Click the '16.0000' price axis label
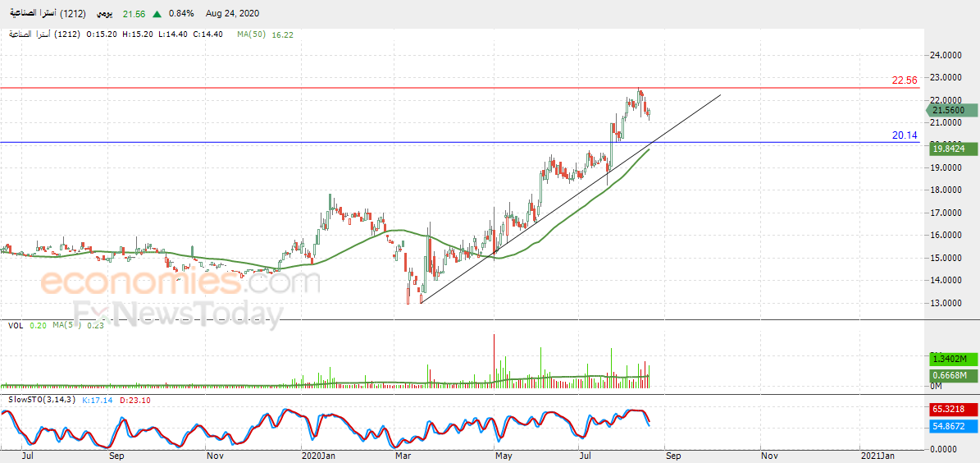This screenshot has height=463, width=980. [947, 236]
